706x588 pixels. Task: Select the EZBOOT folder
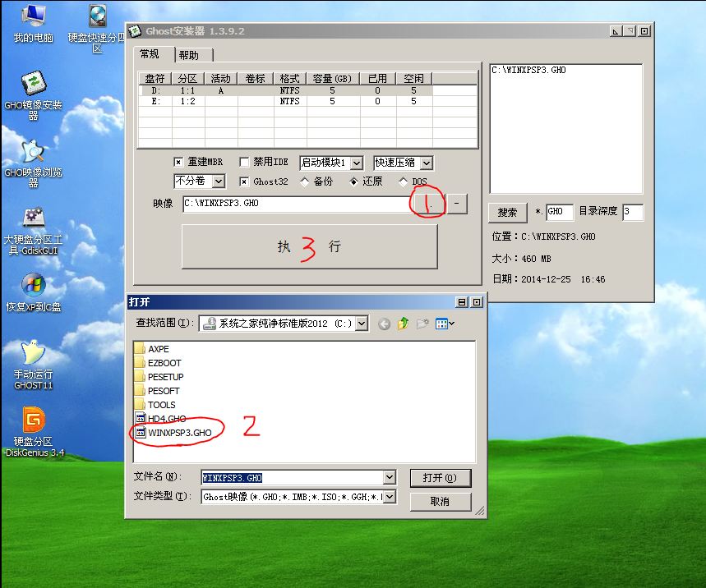click(x=158, y=363)
